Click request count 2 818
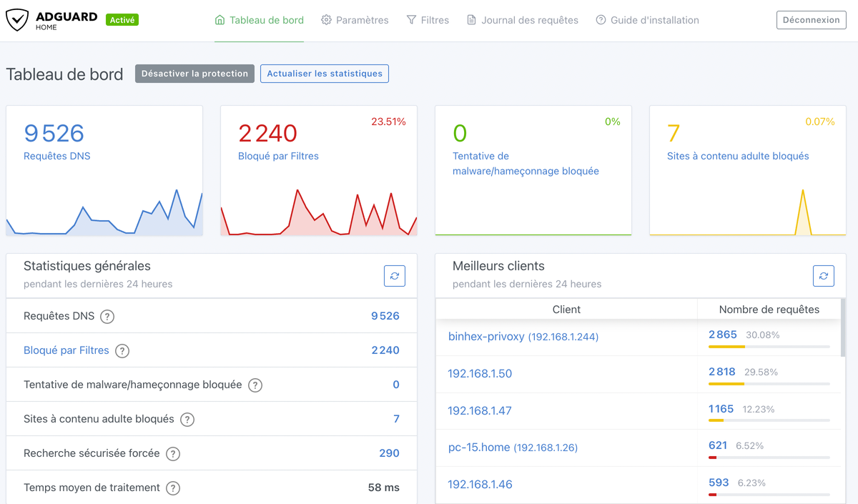 (722, 372)
